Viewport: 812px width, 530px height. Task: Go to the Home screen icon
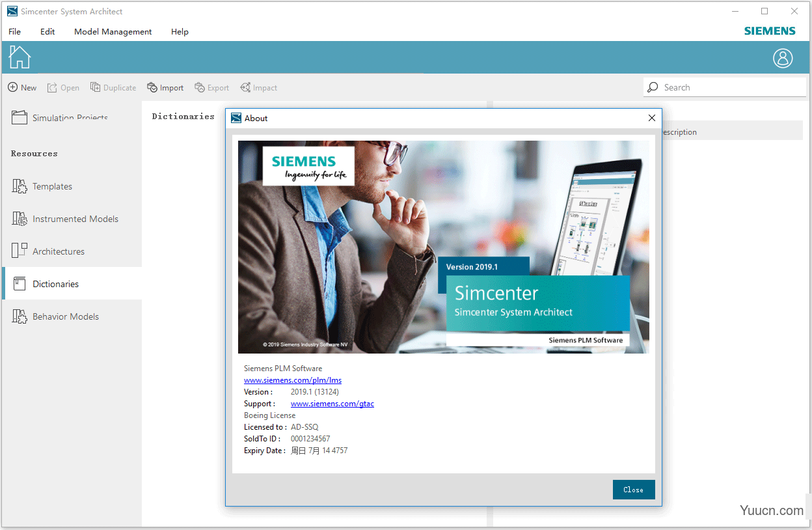coord(20,57)
